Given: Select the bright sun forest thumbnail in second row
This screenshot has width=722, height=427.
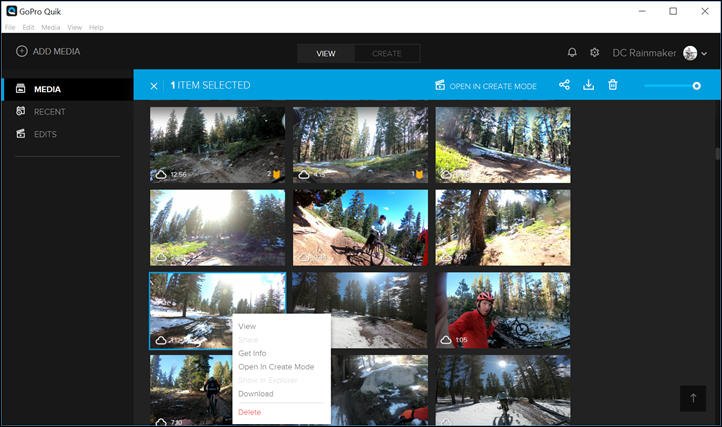Looking at the screenshot, I should click(x=217, y=228).
